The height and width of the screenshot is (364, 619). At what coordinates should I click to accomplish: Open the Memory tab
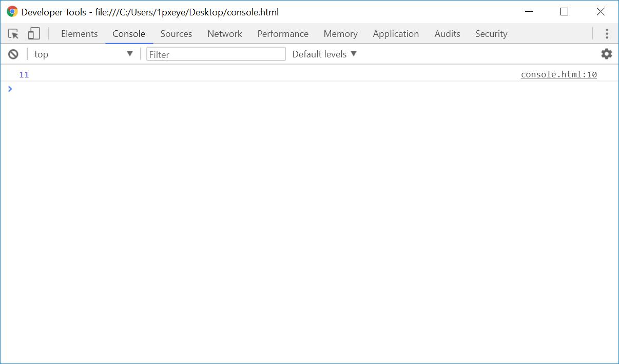(340, 34)
